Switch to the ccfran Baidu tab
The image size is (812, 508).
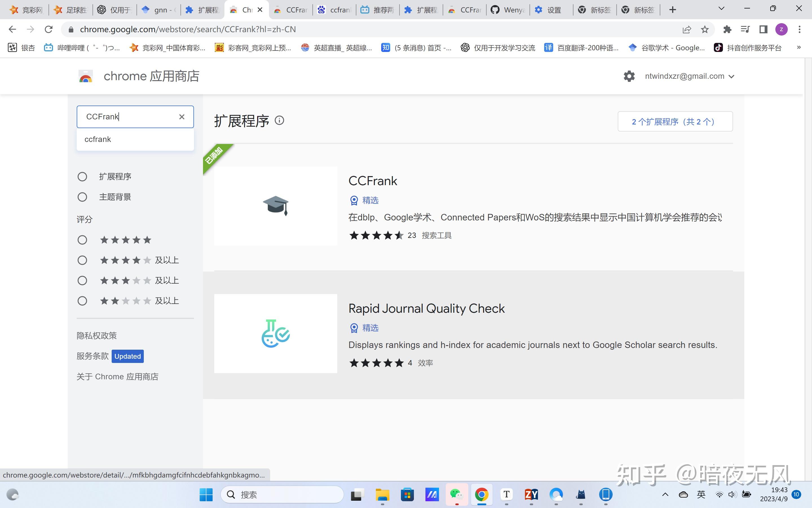pyautogui.click(x=334, y=10)
